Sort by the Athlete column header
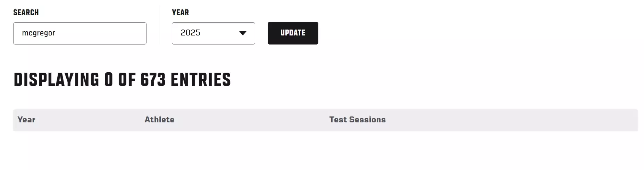Screen dimensions: 644x170 coord(159,120)
